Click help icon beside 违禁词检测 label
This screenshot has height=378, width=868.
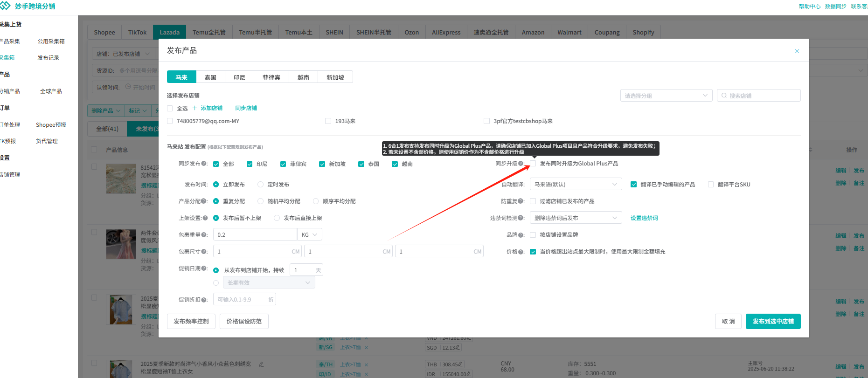click(x=521, y=218)
